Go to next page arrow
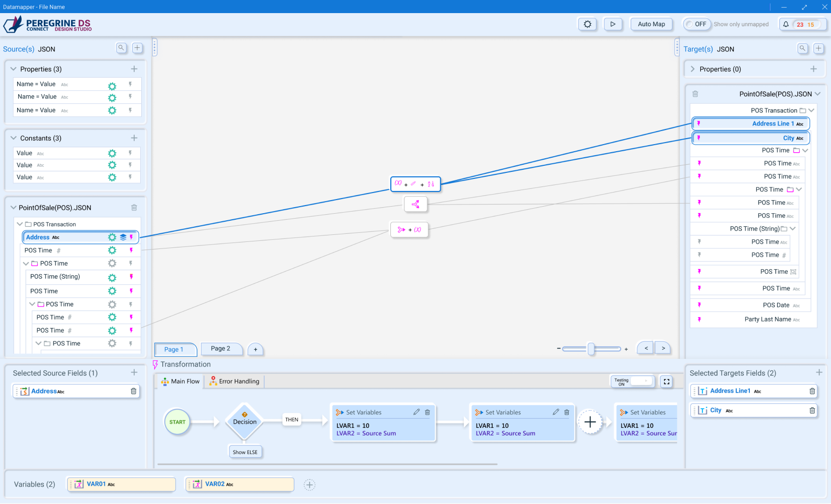 [x=663, y=348]
